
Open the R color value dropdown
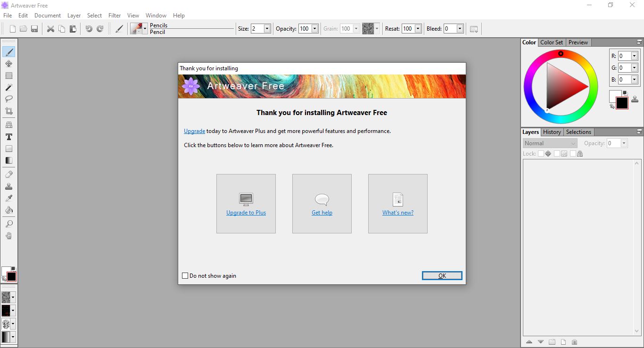tap(634, 56)
